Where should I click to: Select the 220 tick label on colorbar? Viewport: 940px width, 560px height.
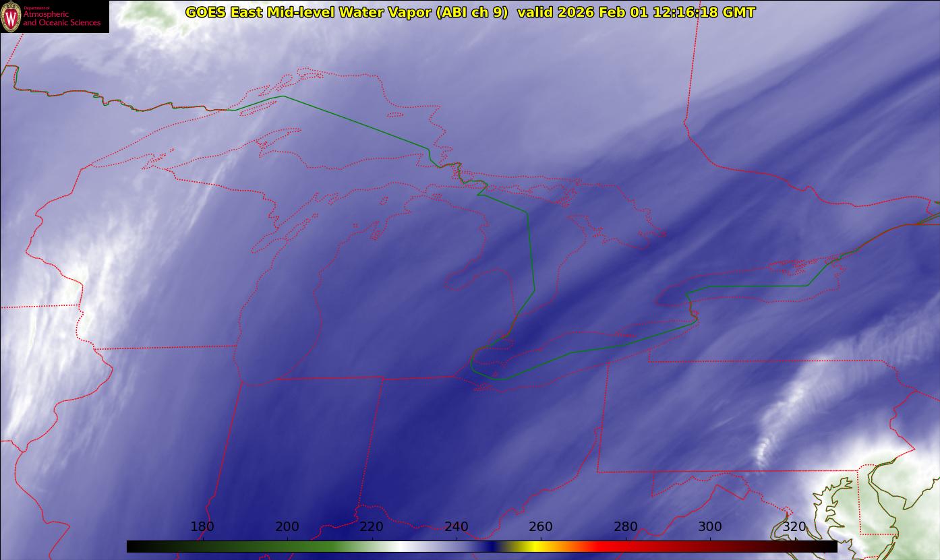372,527
